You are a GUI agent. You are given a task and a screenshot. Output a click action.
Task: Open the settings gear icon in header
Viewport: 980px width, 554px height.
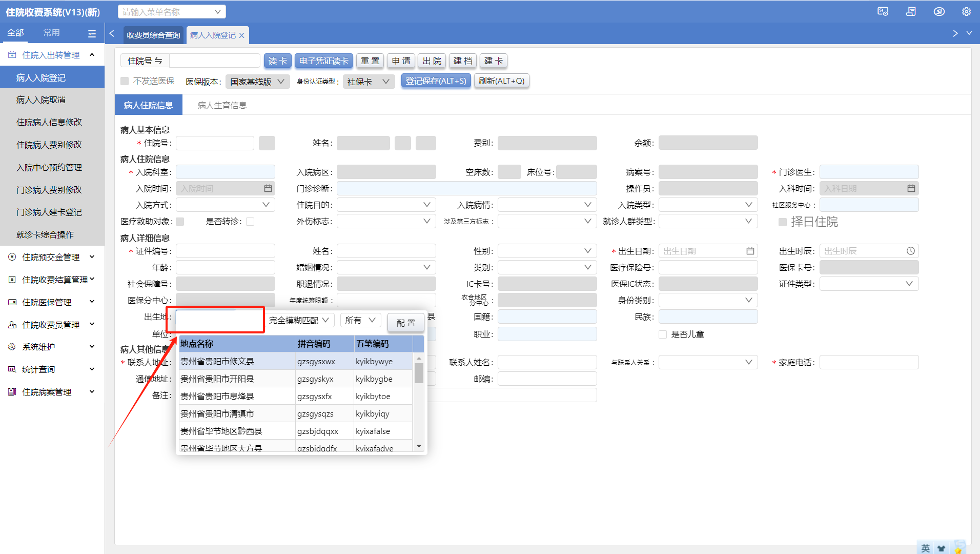tap(966, 11)
